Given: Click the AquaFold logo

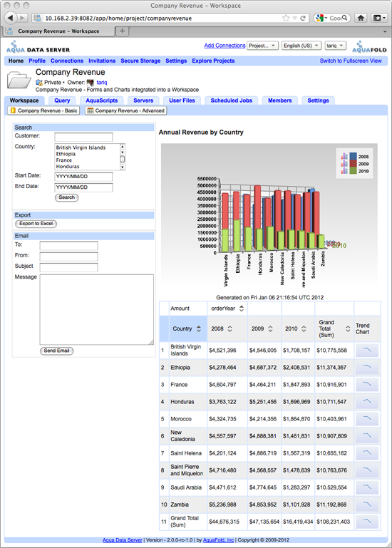Looking at the screenshot, I should 369,47.
